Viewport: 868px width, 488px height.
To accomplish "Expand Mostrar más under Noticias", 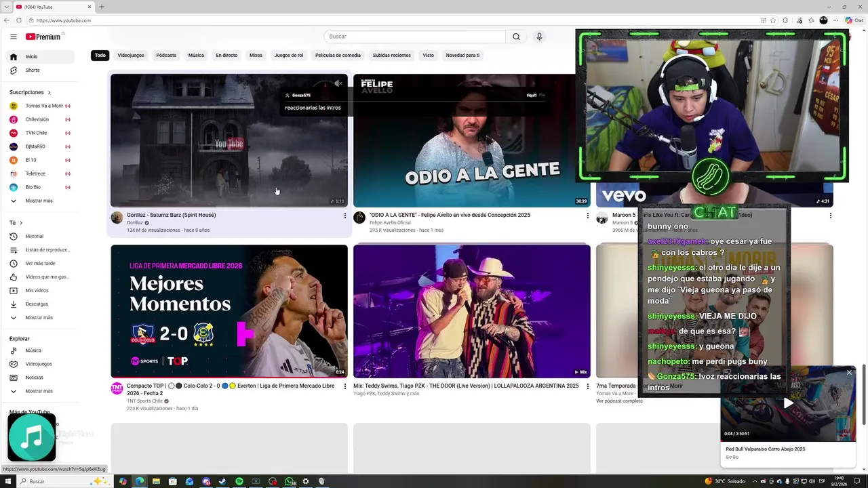I will point(39,391).
